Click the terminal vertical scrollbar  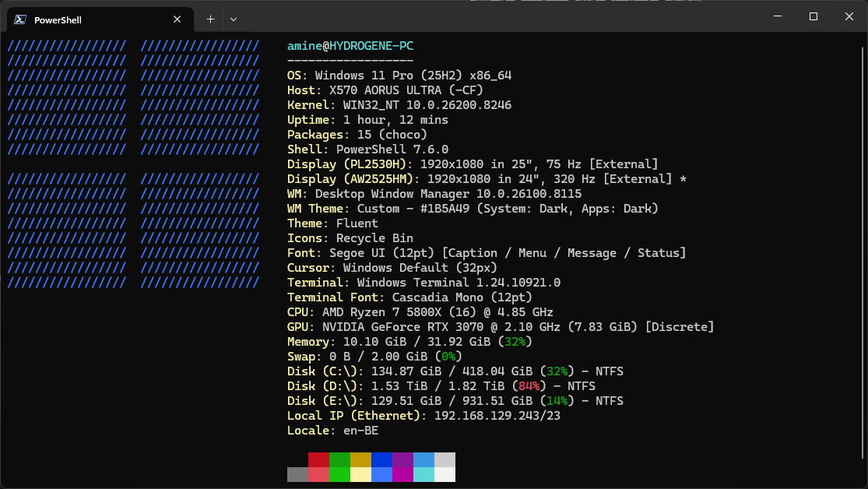coord(863,252)
